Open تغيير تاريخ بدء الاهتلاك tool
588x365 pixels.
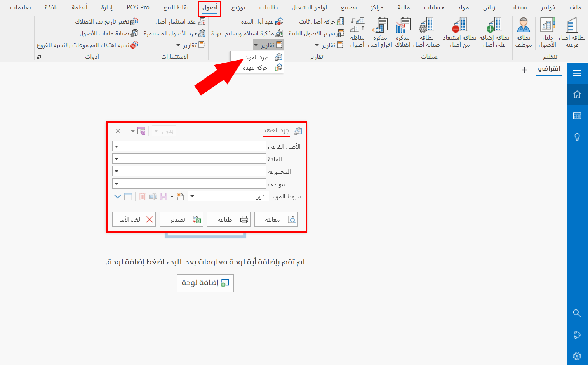(x=106, y=22)
